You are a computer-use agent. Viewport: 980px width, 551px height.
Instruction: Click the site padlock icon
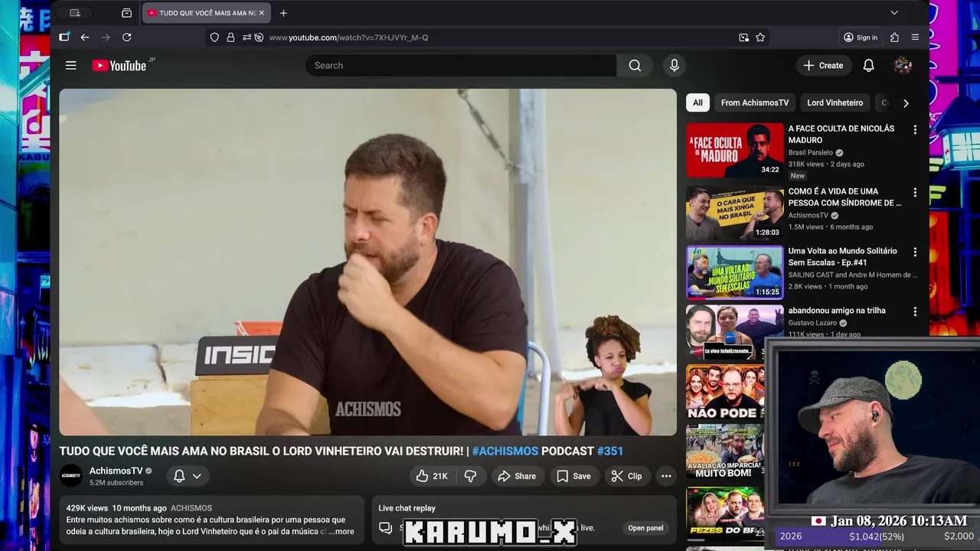pyautogui.click(x=230, y=37)
